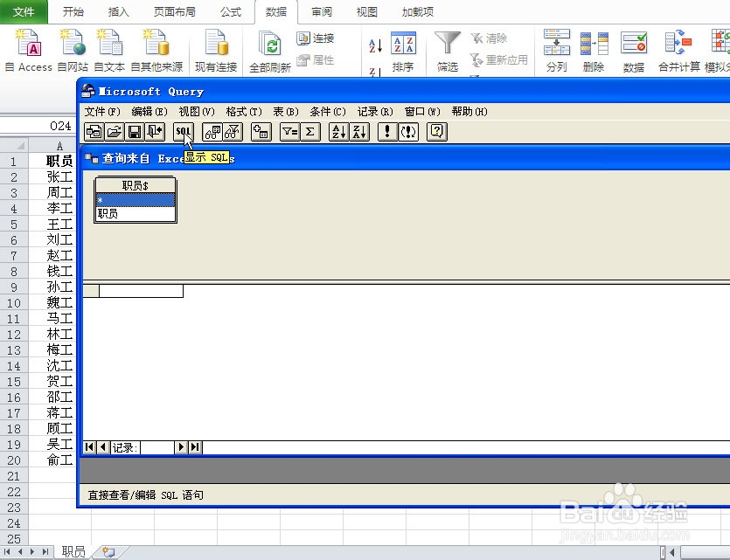
Task: Go to first record navigation button
Action: click(x=89, y=447)
